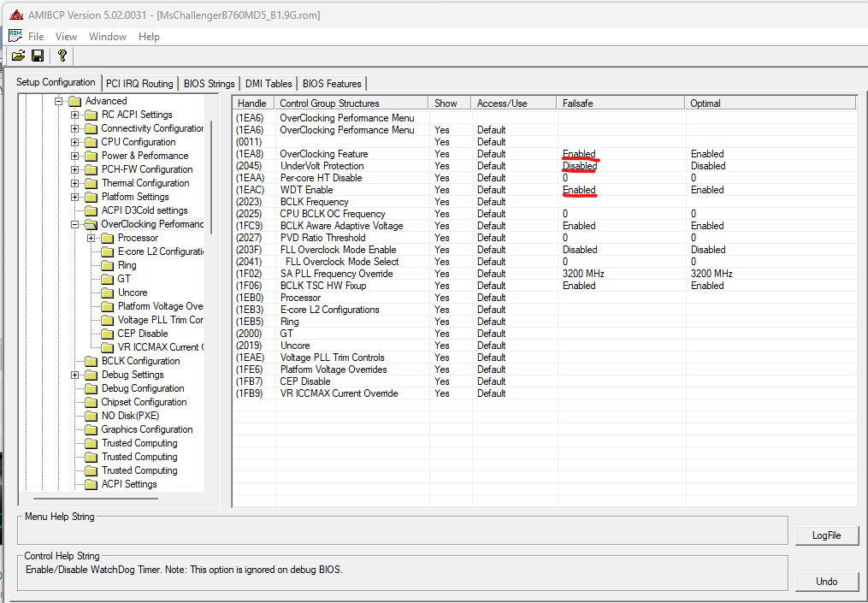Select the OverClocking Feature row
This screenshot has width=868, height=603.
click(546, 154)
